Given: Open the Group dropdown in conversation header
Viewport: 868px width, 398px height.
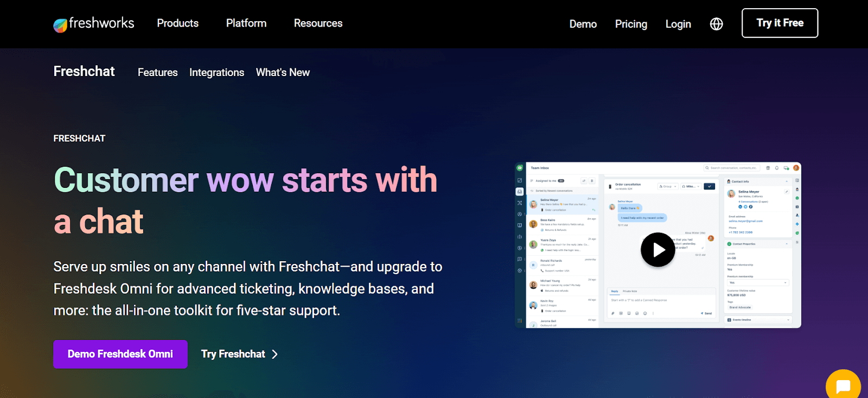Looking at the screenshot, I should 668,186.
